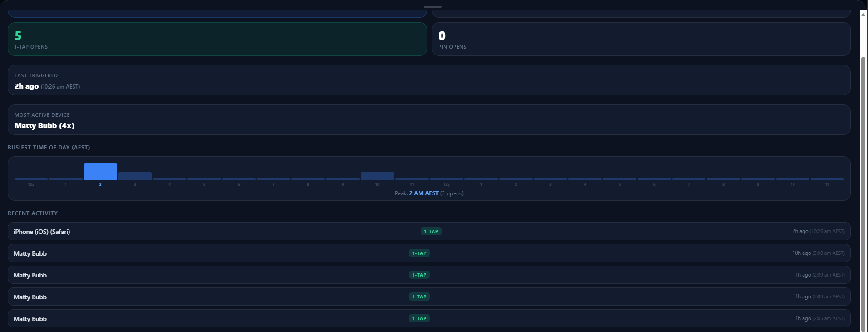Click the "Peak: 2 AM AEST (3 opens)" text
868x332 pixels.
pyautogui.click(x=429, y=193)
